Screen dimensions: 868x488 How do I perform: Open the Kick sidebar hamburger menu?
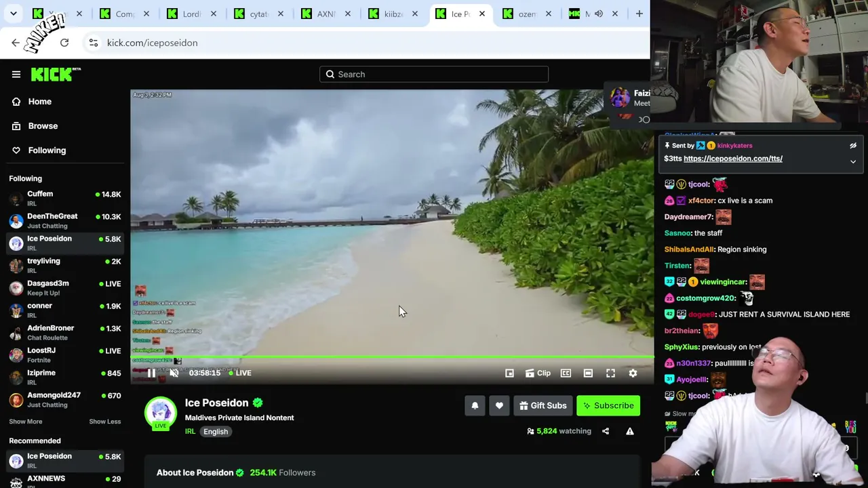point(16,75)
